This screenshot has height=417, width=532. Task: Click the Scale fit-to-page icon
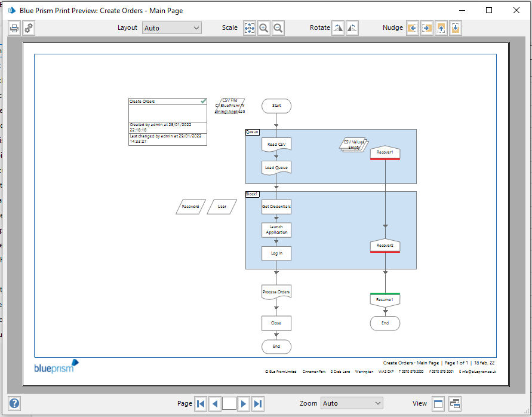(x=250, y=28)
